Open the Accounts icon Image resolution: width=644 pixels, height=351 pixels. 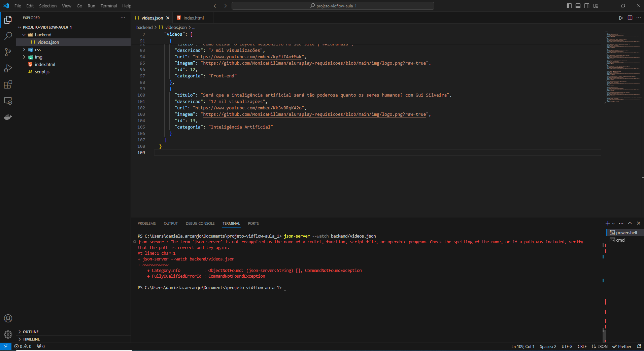tap(8, 318)
